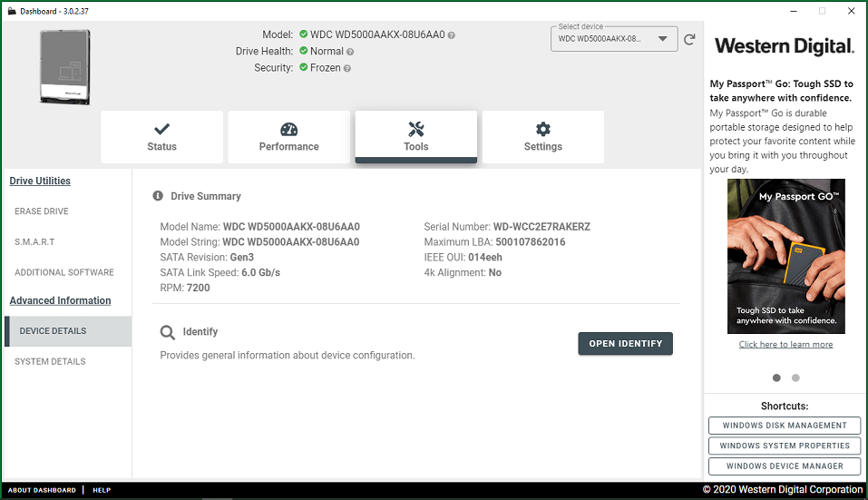Click the Drive Summary info icon
Screen dimensions: 868x500
(x=158, y=195)
